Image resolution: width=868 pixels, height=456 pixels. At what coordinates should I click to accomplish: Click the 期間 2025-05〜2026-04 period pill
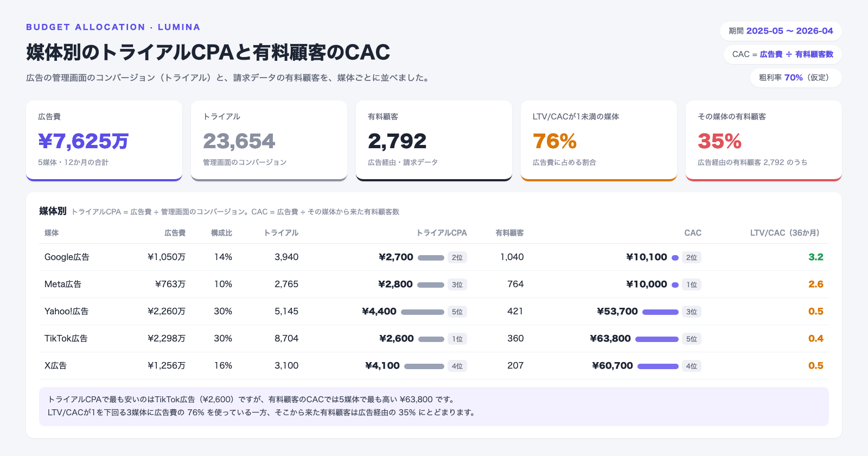point(781,31)
